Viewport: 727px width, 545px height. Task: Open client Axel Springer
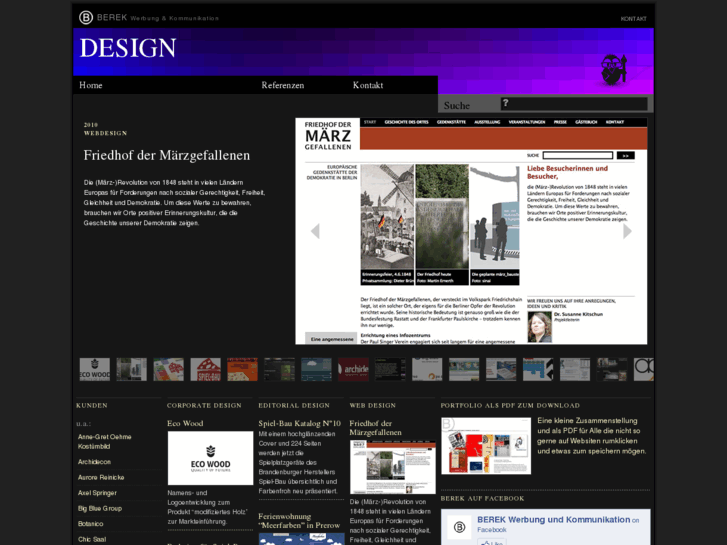tap(97, 493)
